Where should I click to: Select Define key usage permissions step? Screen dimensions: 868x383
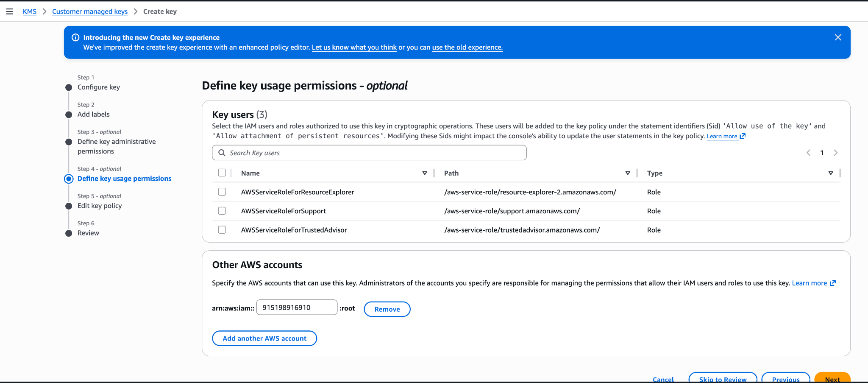124,179
